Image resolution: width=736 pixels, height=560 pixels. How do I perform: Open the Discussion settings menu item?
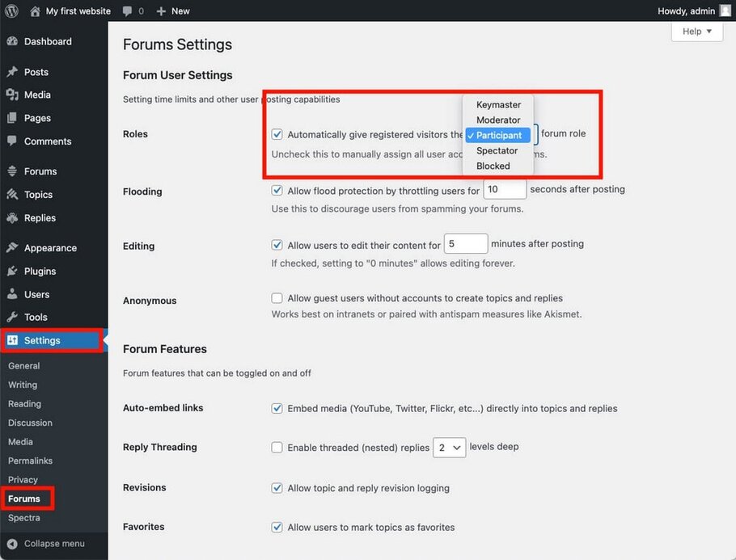pos(30,423)
